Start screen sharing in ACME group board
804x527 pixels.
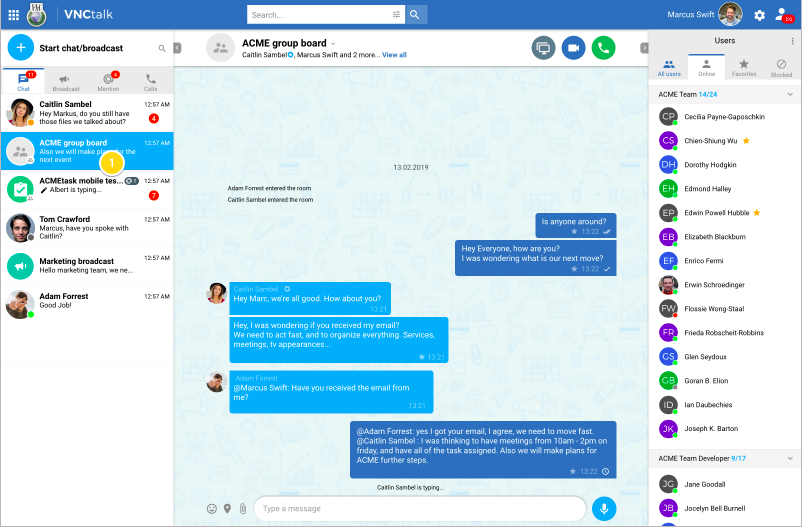click(543, 48)
